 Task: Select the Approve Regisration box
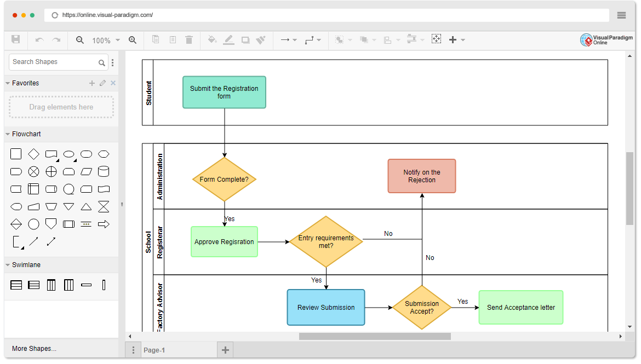(224, 242)
